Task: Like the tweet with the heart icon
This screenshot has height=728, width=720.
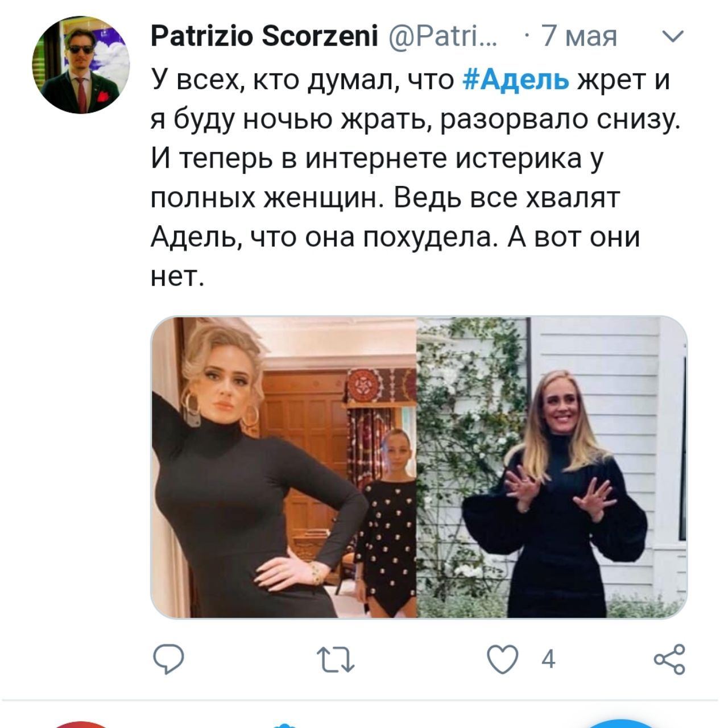Action: point(503,660)
